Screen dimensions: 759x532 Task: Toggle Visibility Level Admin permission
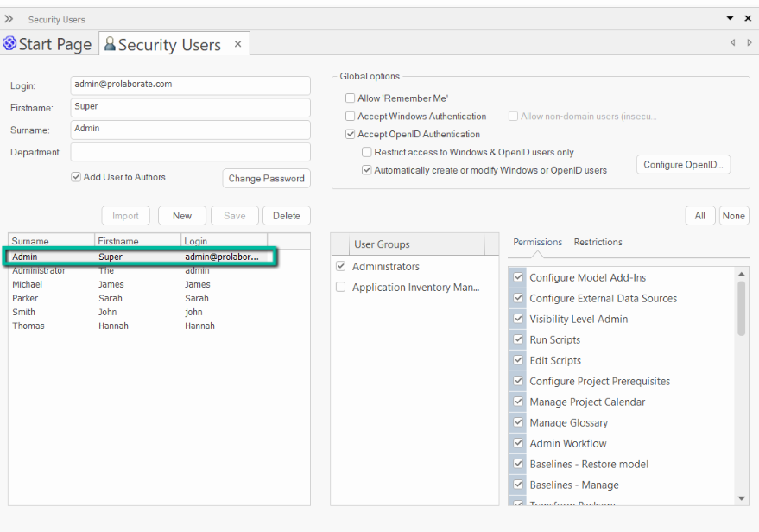tap(518, 319)
